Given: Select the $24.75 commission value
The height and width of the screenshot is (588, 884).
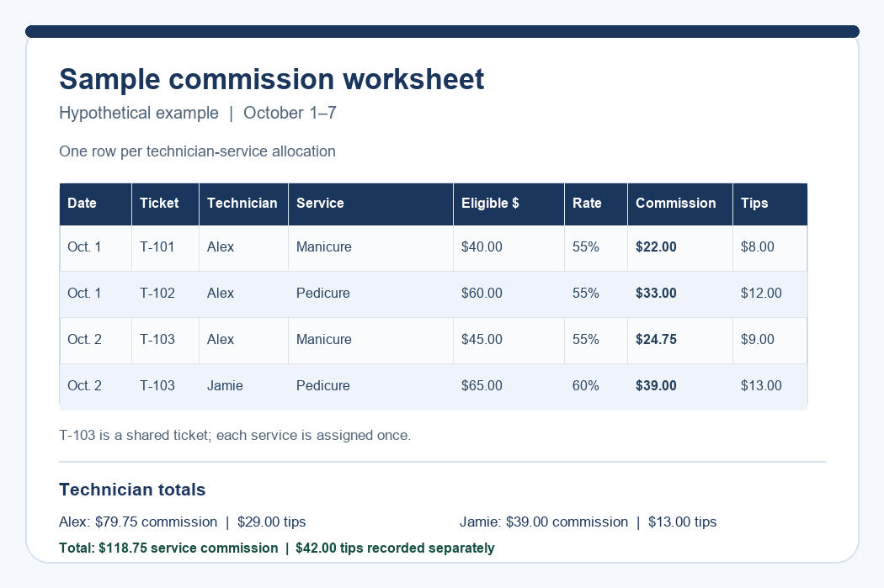Looking at the screenshot, I should click(656, 340).
